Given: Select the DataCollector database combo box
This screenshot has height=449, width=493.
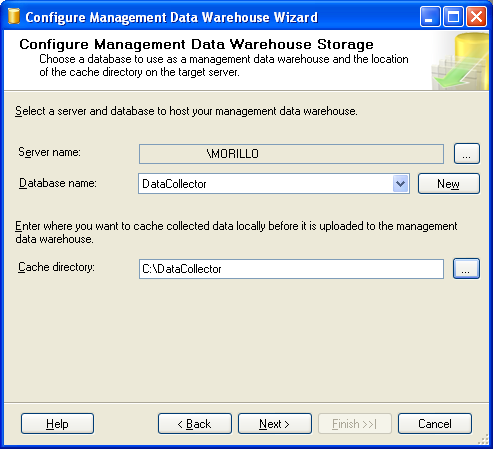Looking at the screenshot, I should coord(274,183).
